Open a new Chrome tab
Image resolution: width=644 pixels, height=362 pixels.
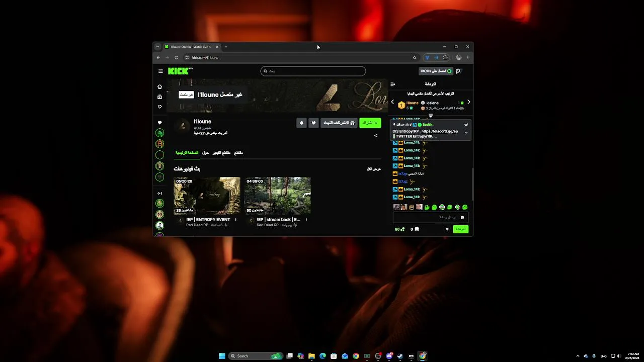point(226,47)
